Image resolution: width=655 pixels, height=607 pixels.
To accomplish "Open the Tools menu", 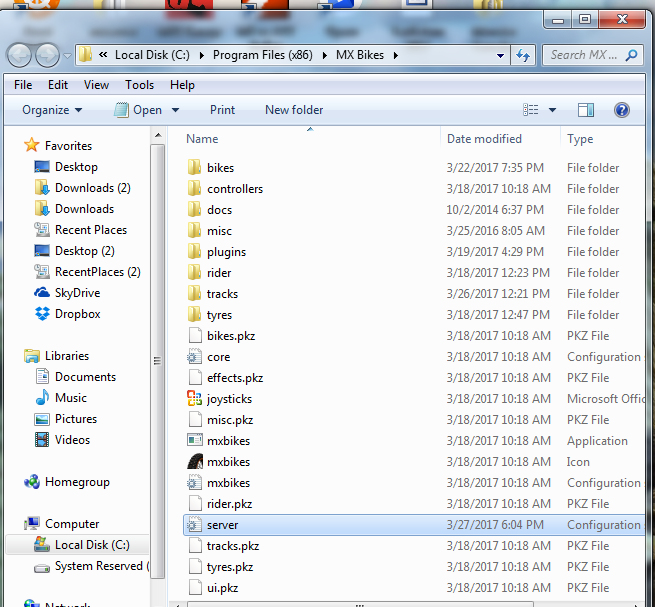I will tap(140, 85).
